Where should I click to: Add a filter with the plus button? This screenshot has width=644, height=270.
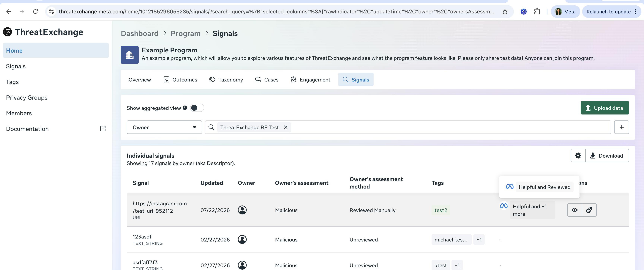point(621,127)
